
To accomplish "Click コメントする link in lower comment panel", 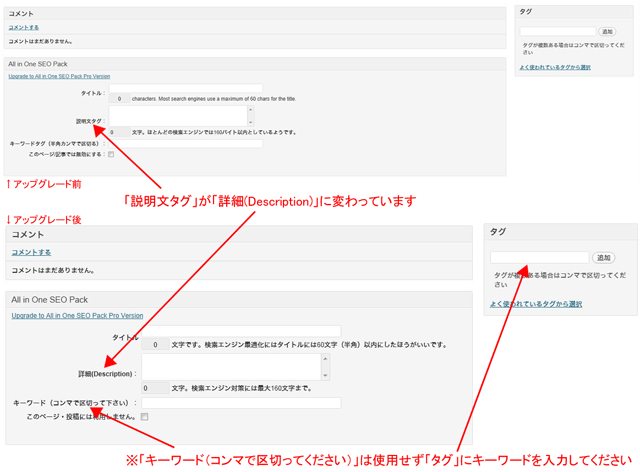I will pyautogui.click(x=31, y=252).
